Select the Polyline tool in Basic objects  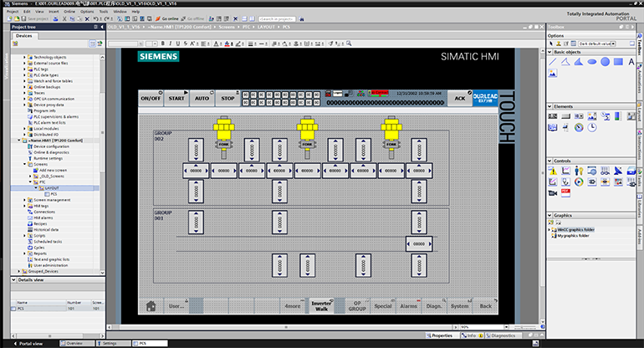coord(565,62)
